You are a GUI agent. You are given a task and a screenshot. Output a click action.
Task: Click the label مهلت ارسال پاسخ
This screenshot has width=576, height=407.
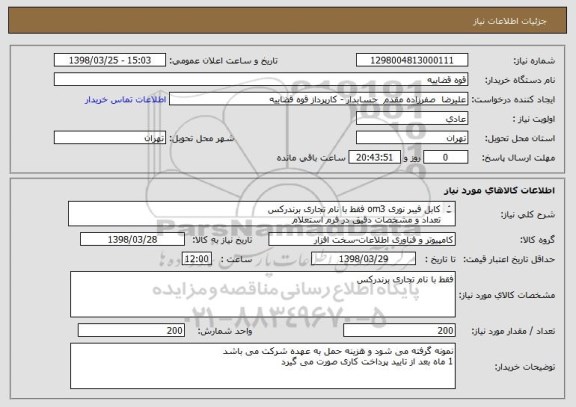518,158
